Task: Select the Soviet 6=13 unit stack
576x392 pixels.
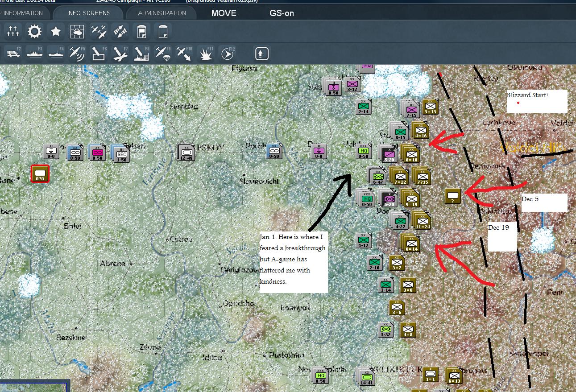Action: point(454,375)
